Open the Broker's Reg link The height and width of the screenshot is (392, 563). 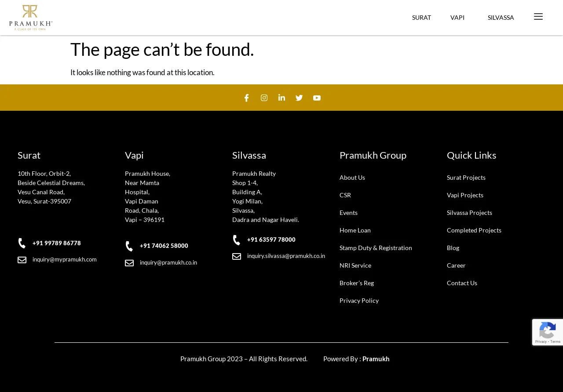click(357, 283)
